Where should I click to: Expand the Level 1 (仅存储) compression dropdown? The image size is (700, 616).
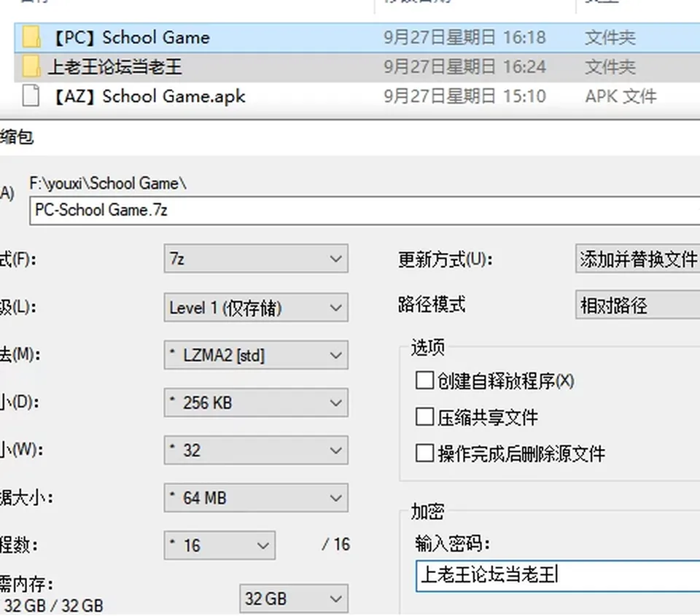(256, 308)
